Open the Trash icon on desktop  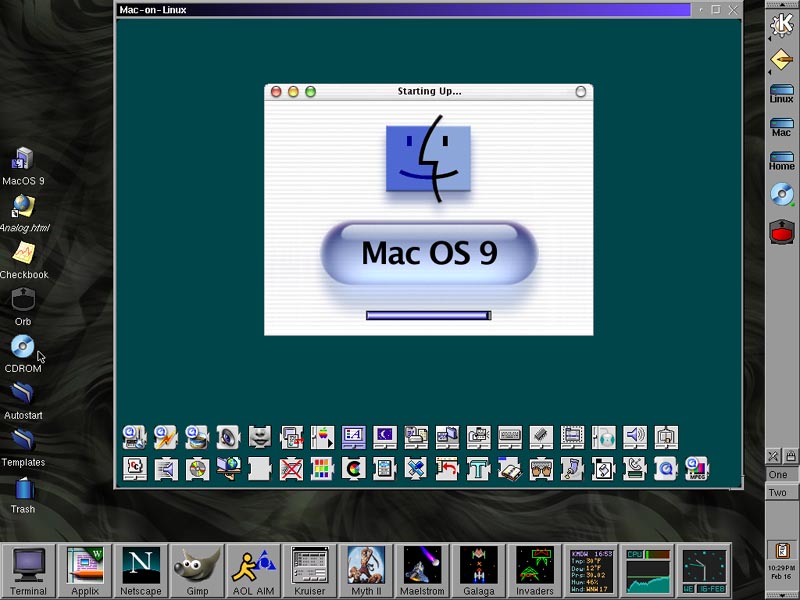[x=22, y=489]
